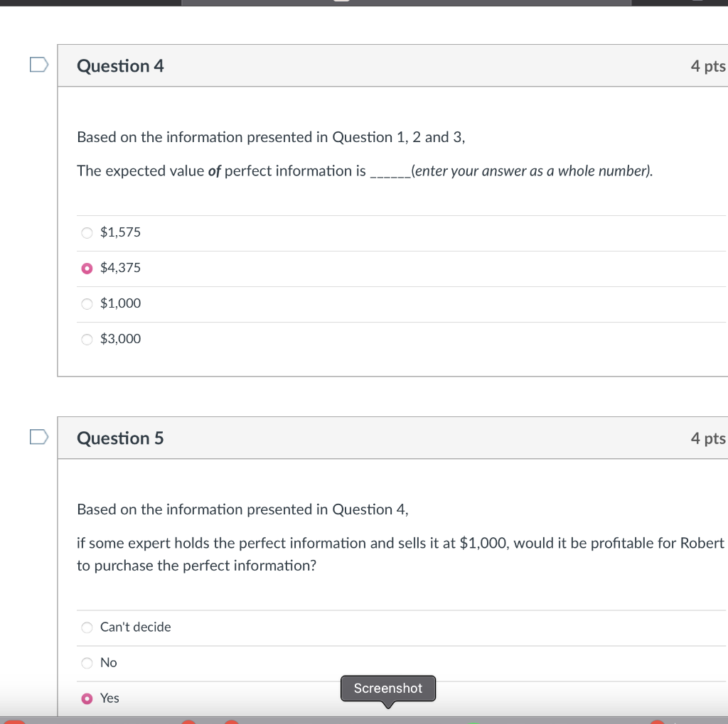This screenshot has height=724, width=728.
Task: Click the Screenshot tooltip button
Action: [388, 688]
